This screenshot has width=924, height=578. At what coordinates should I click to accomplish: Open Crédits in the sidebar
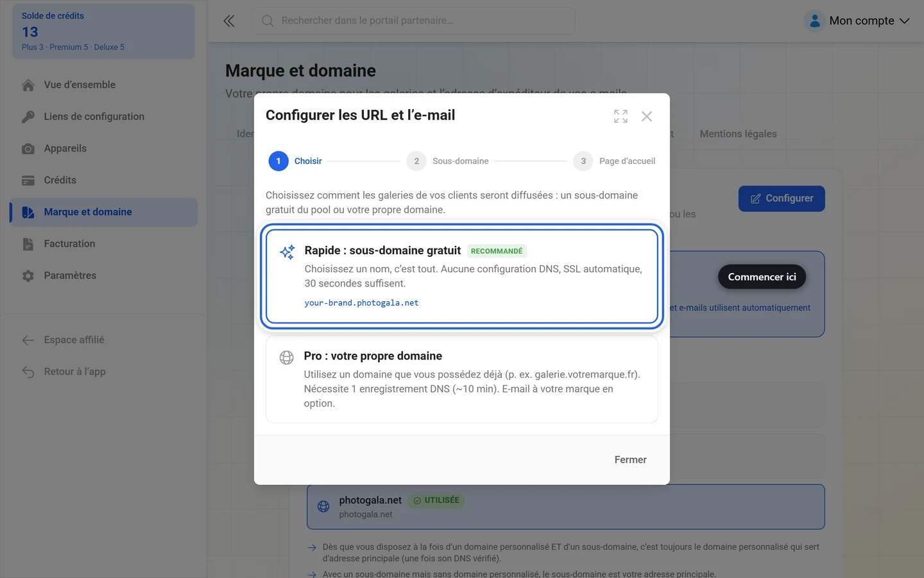coord(104,180)
